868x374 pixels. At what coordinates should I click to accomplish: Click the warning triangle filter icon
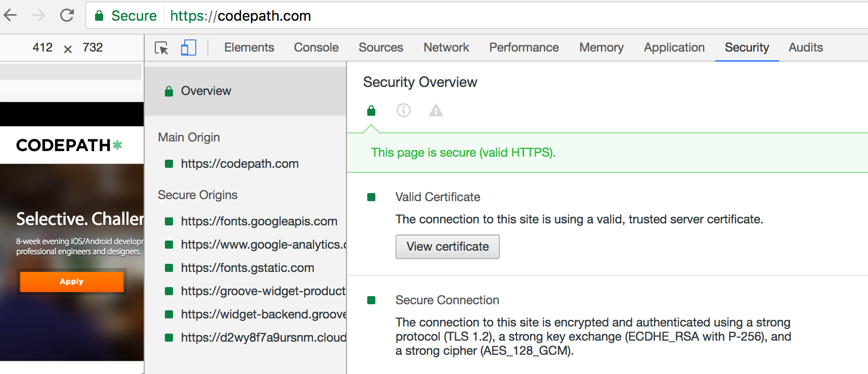coord(436,110)
